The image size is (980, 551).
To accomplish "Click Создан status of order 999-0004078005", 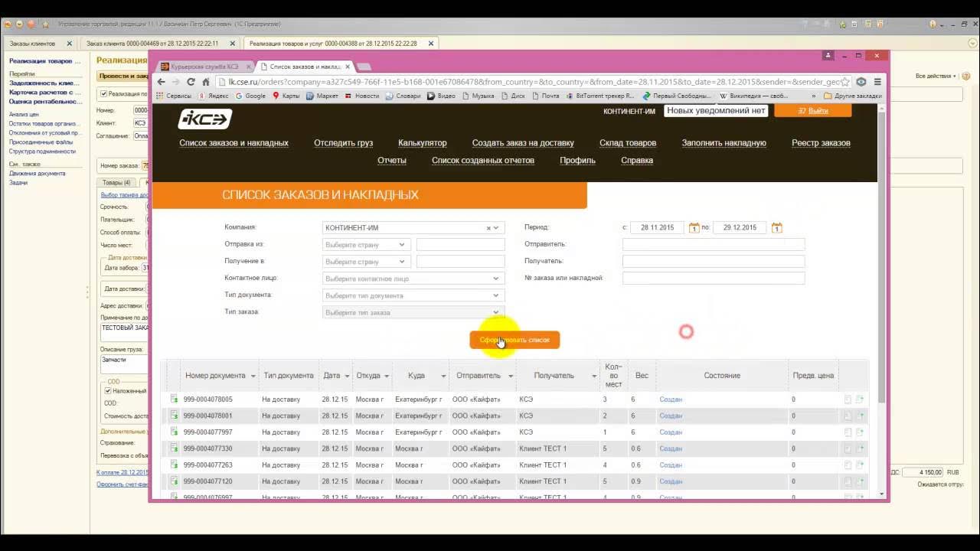I will pos(671,399).
